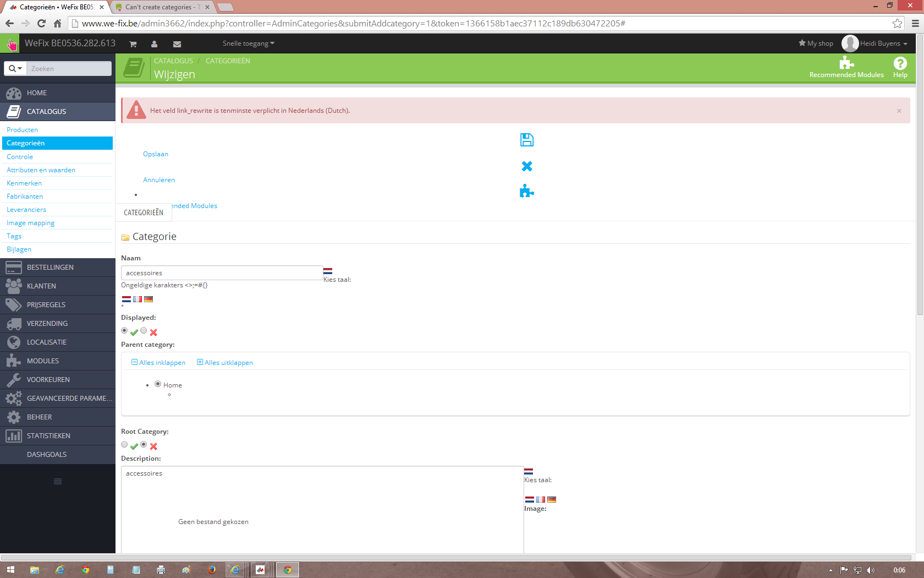The height and width of the screenshot is (578, 924).
Task: Click the Annuleren link
Action: pos(159,180)
